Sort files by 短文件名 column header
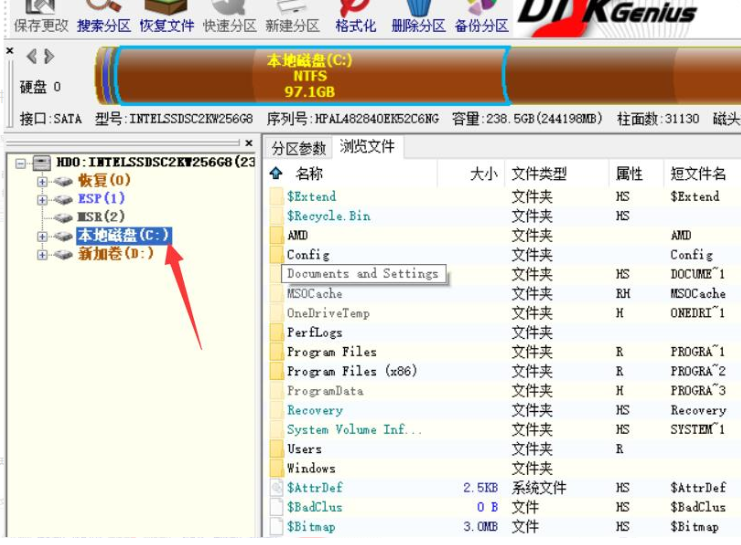The width and height of the screenshot is (741, 545). (698, 174)
